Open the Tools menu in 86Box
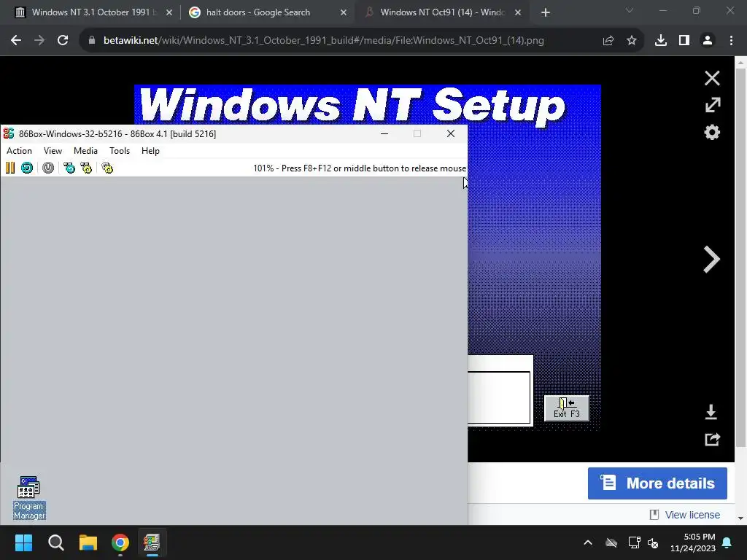The image size is (747, 560). (120, 151)
